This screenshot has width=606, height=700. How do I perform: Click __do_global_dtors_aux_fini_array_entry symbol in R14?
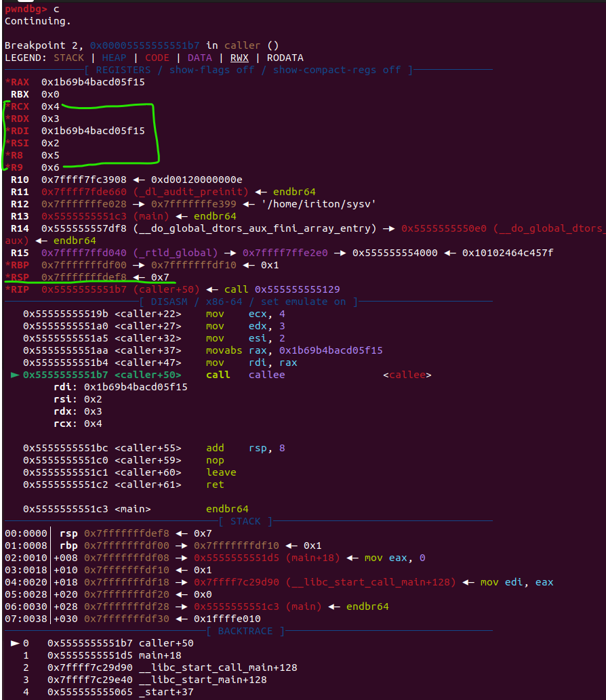coord(255,228)
